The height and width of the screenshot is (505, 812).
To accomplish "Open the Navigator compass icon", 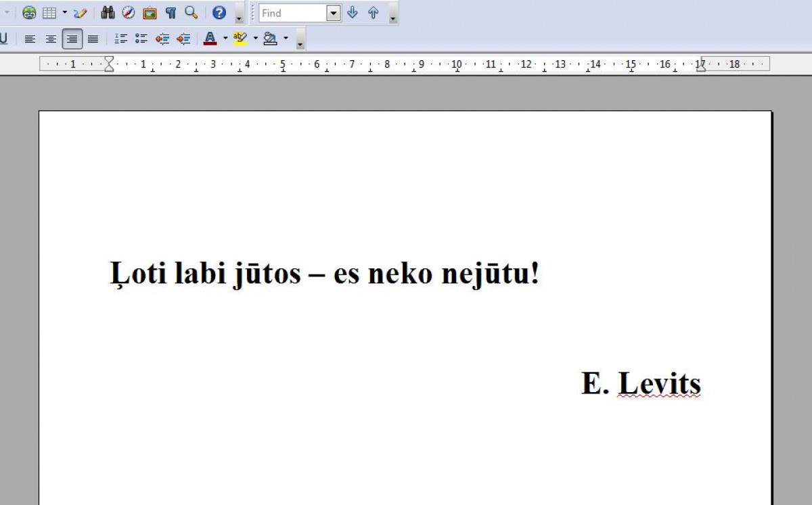I will [129, 13].
